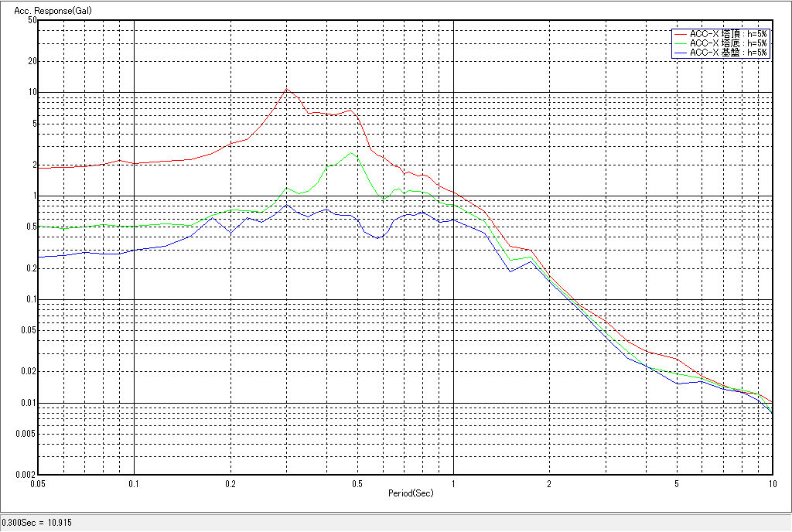Viewport: 792px width, 532px height.
Task: Click the period axis label 2
Action: [x=549, y=484]
